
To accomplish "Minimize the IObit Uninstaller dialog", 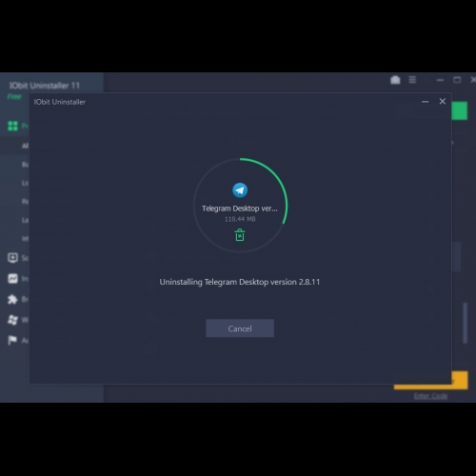I will point(426,102).
